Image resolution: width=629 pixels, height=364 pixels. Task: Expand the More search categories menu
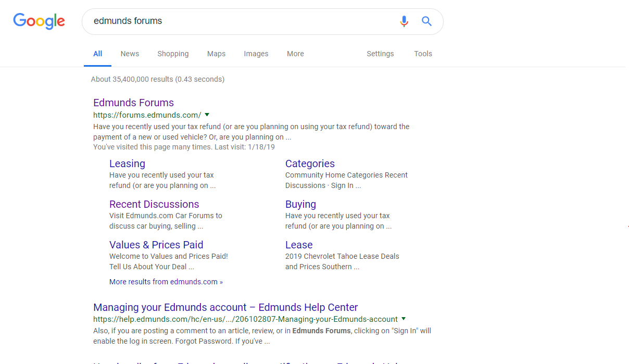(295, 54)
